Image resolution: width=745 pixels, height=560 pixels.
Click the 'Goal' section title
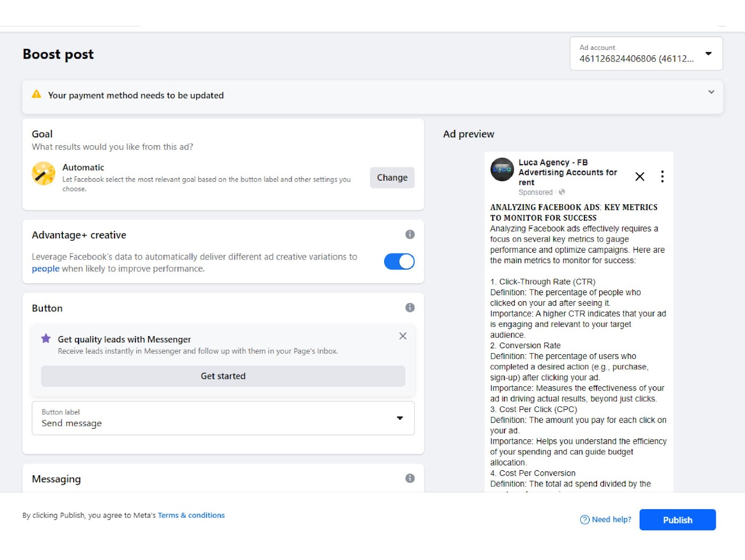point(42,134)
